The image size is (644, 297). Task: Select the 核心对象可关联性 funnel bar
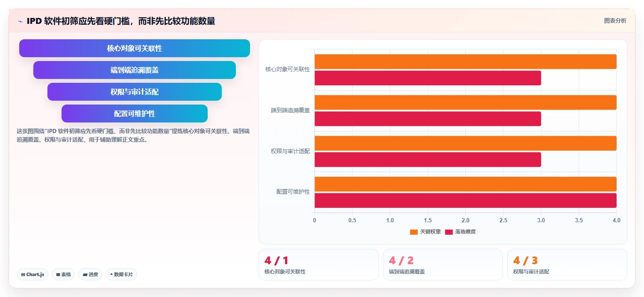(x=135, y=48)
